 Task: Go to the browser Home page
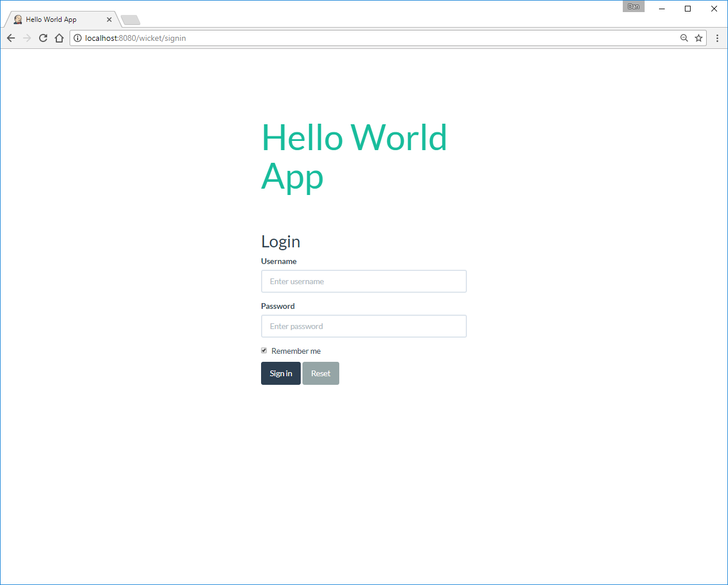tap(59, 38)
